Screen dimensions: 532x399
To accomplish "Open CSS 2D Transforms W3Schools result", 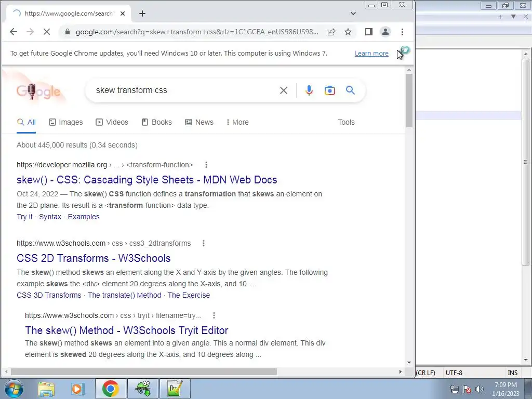I will 94,258.
